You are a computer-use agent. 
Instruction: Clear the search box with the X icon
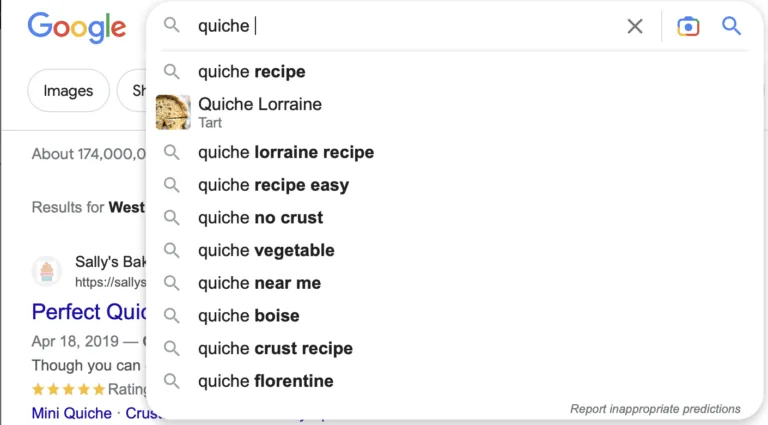point(635,26)
